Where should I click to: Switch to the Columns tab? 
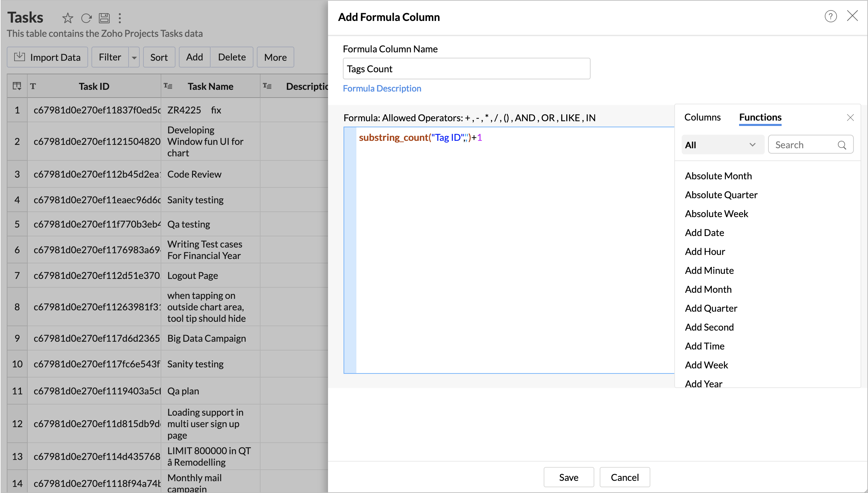[702, 117]
